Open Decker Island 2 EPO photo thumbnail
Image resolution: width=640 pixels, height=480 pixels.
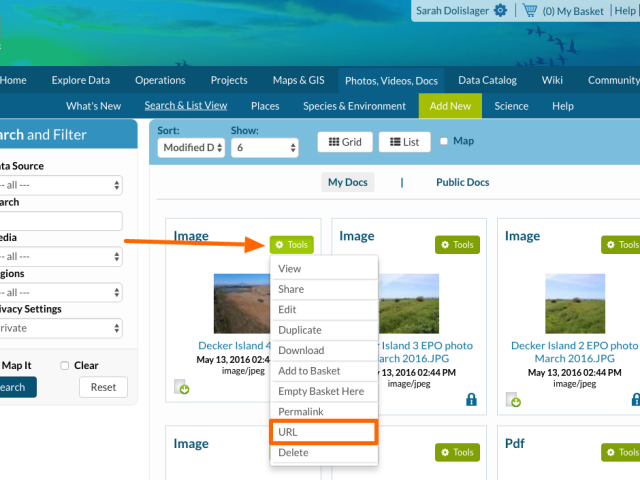tap(575, 304)
